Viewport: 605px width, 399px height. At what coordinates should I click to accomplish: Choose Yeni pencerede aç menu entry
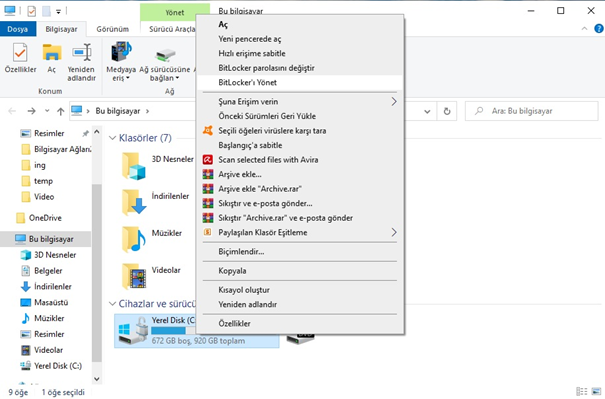pos(300,39)
